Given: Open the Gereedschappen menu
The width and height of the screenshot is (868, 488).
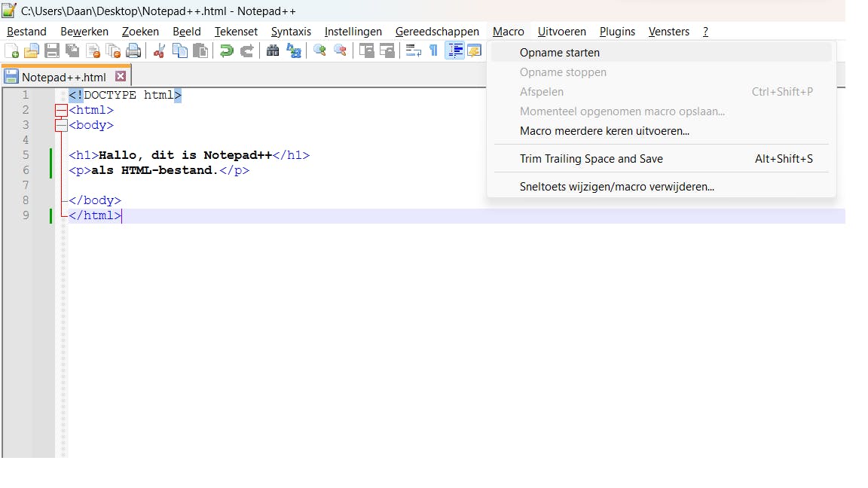Looking at the screenshot, I should (437, 32).
